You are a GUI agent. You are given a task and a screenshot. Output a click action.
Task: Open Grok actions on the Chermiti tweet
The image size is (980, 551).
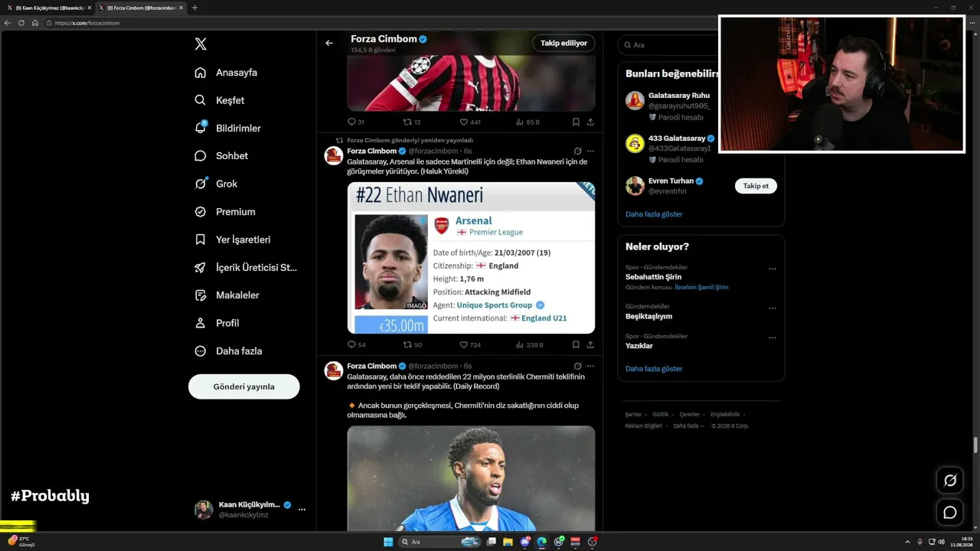(577, 366)
